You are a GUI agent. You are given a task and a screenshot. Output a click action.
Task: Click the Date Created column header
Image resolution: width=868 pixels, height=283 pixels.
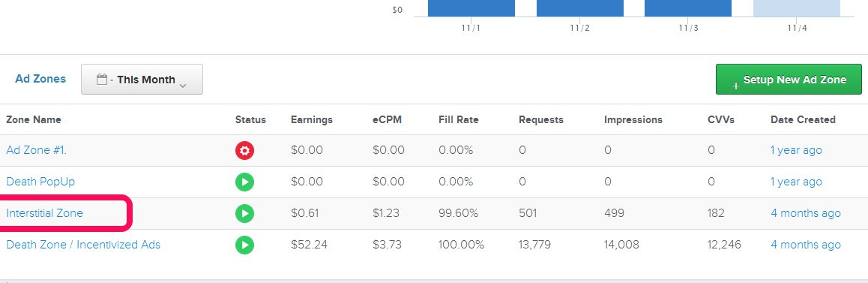click(x=803, y=120)
